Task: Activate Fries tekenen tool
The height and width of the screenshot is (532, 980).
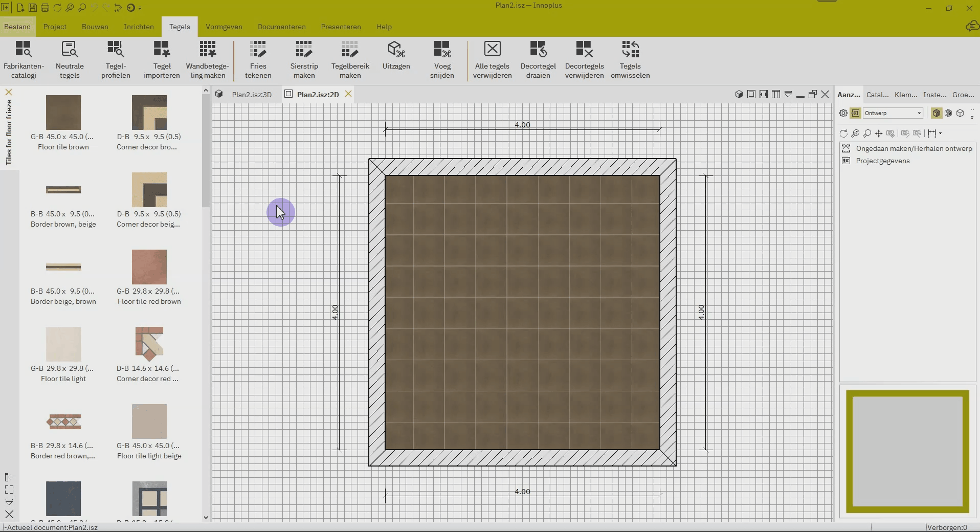Action: (258, 60)
